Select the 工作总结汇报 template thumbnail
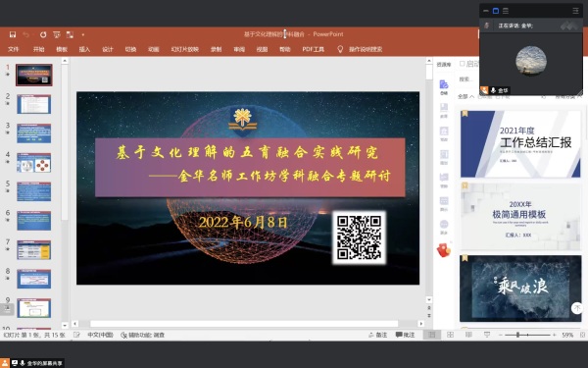 tap(520, 144)
